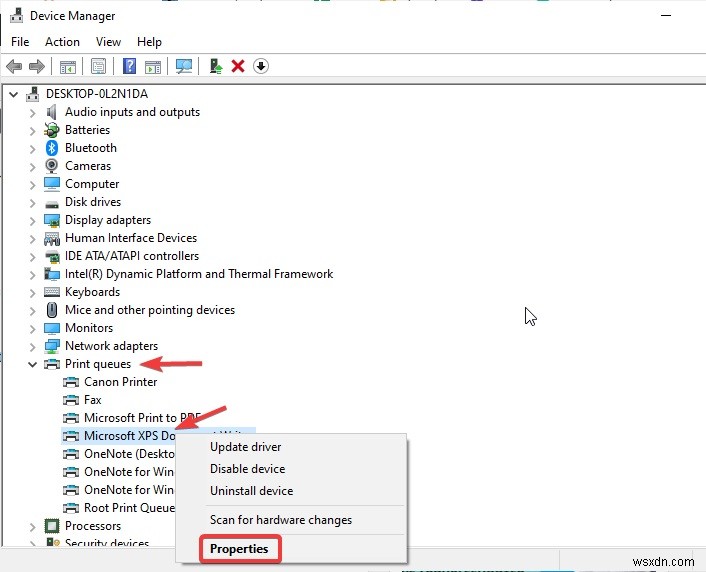
Task: Expand Audio inputs and outputs
Action: [32, 112]
